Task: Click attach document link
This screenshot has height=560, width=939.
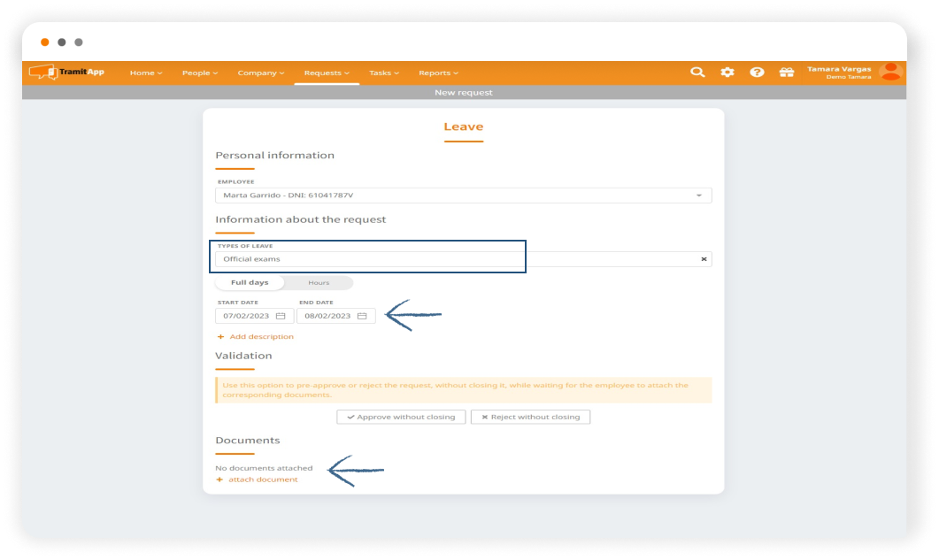Action: click(x=263, y=479)
